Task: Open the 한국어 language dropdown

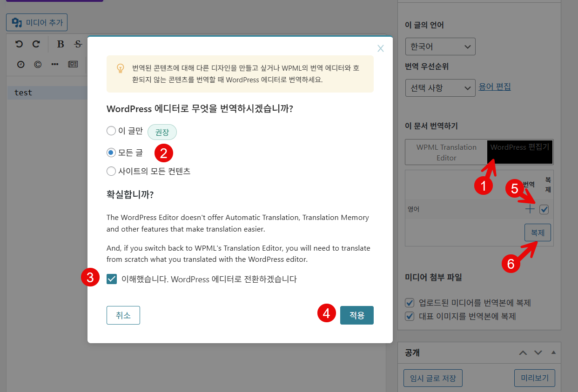Action: (x=440, y=47)
